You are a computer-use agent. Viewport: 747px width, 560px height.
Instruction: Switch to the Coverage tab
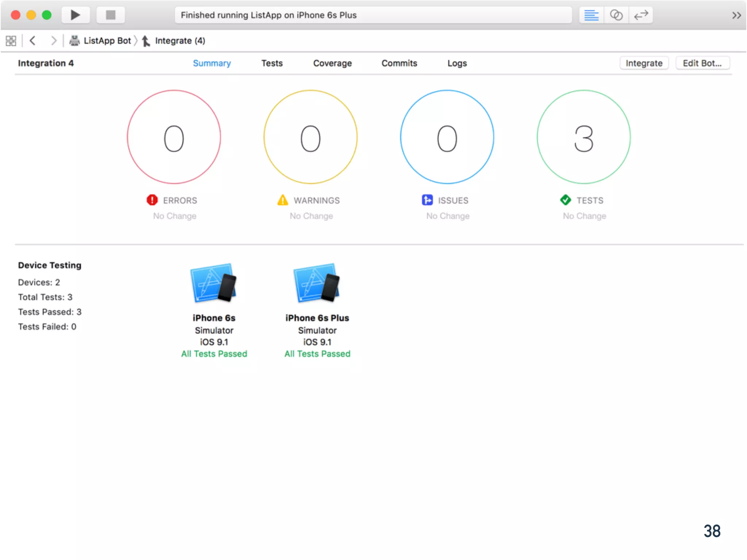pyautogui.click(x=332, y=63)
